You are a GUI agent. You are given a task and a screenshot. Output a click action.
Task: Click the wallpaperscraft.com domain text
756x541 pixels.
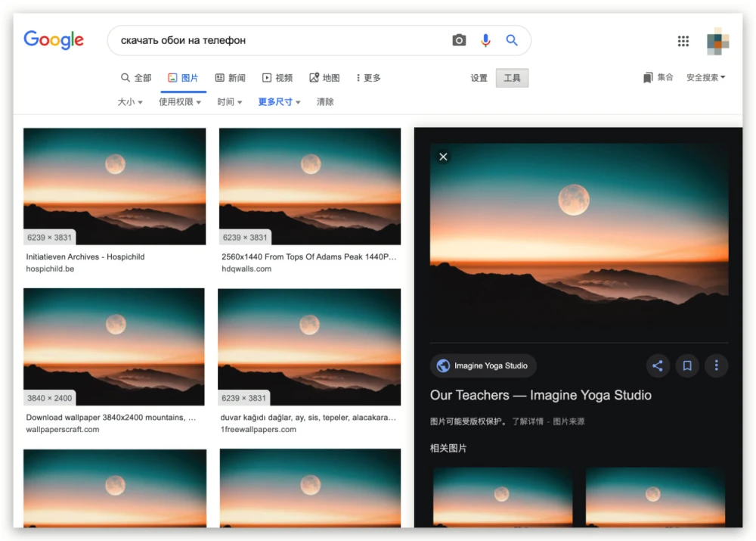pos(63,430)
